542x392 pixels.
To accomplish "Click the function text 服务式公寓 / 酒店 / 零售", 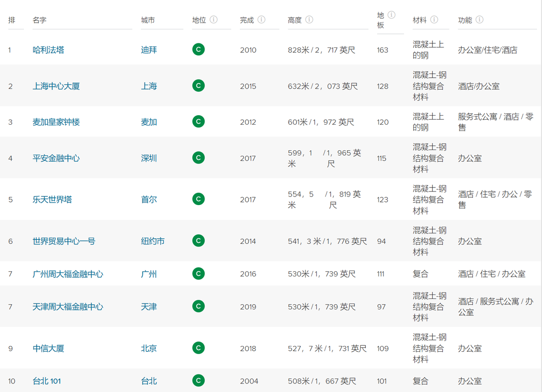I will (495, 122).
